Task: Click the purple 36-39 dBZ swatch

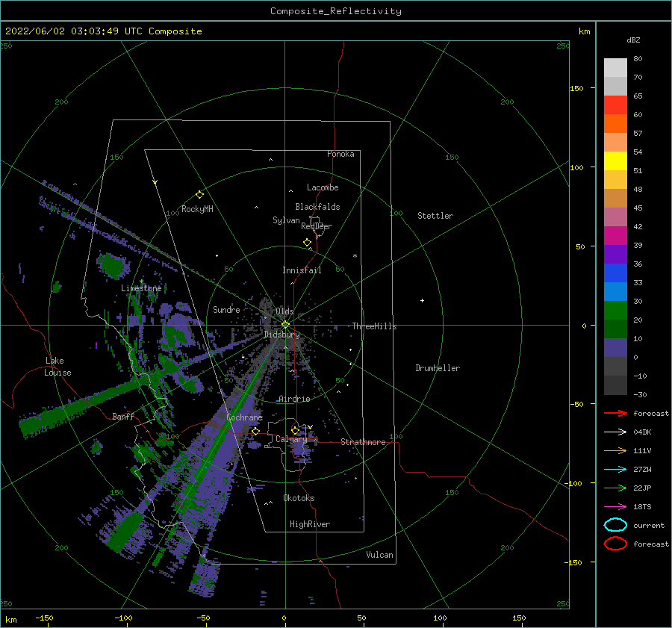Action: 615,255
